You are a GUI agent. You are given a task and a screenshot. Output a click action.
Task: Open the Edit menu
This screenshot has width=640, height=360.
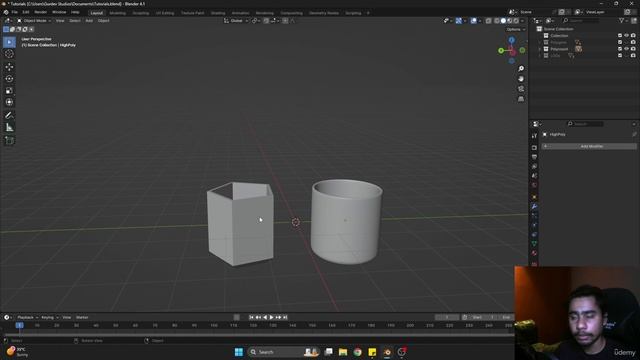tap(26, 12)
